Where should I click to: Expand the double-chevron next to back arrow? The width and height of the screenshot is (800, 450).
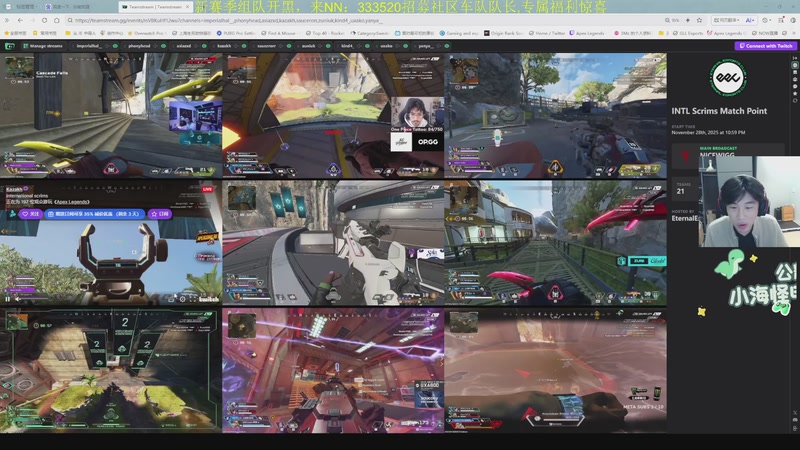(7, 20)
